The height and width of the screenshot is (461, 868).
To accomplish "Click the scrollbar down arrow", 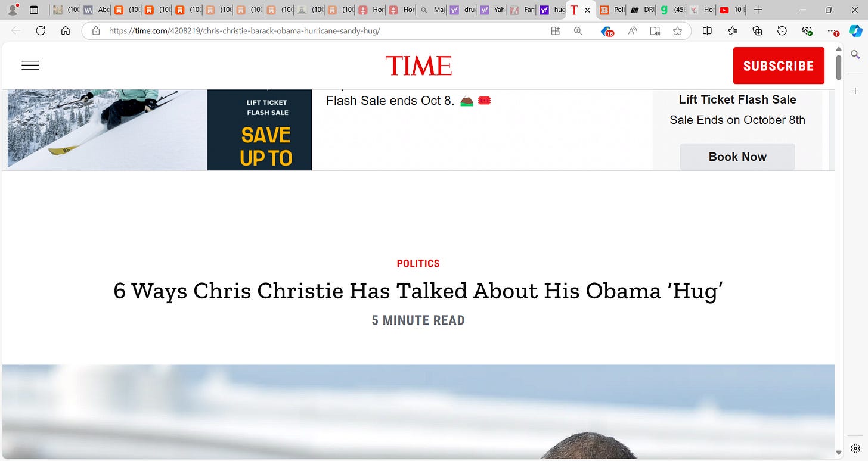I will point(839,453).
